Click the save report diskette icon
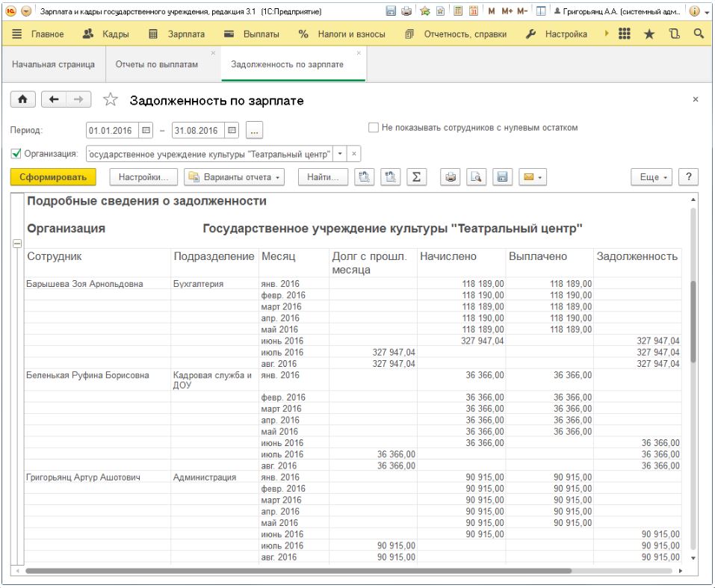The width and height of the screenshot is (715, 588). (x=502, y=177)
